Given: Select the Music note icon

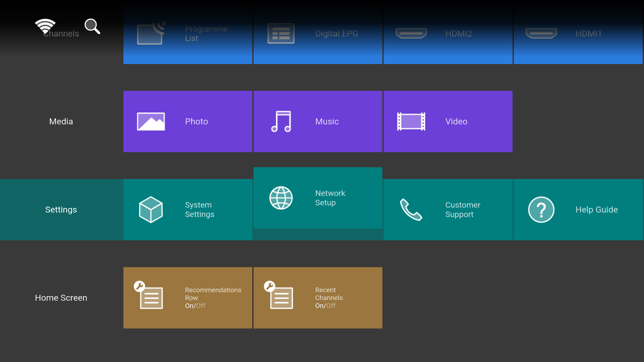Looking at the screenshot, I should pyautogui.click(x=281, y=121).
